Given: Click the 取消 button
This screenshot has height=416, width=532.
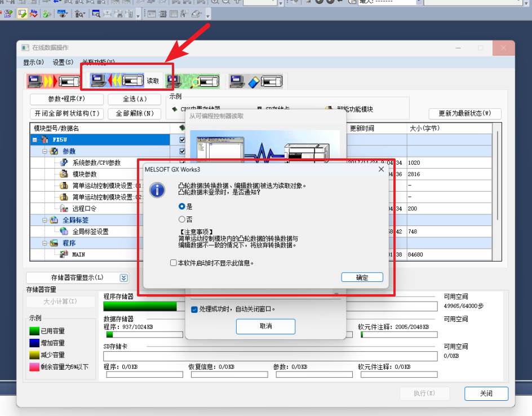Looking at the screenshot, I should click(x=265, y=326).
